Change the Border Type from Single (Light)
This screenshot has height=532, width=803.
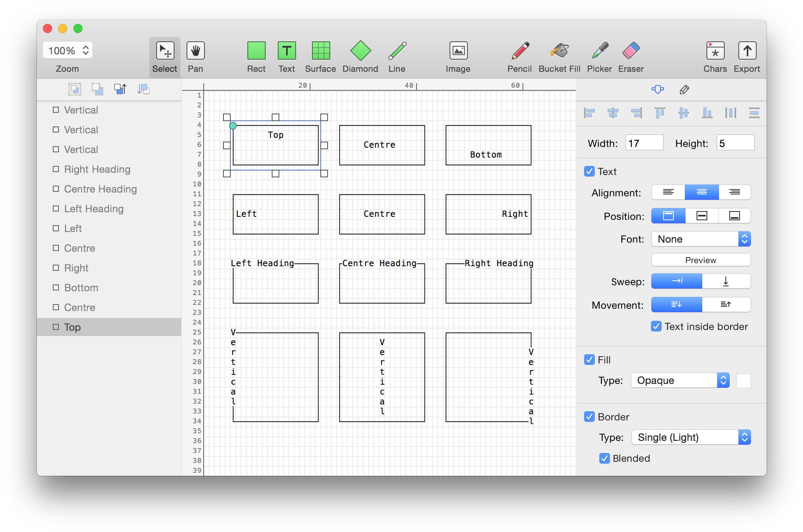tap(691, 437)
